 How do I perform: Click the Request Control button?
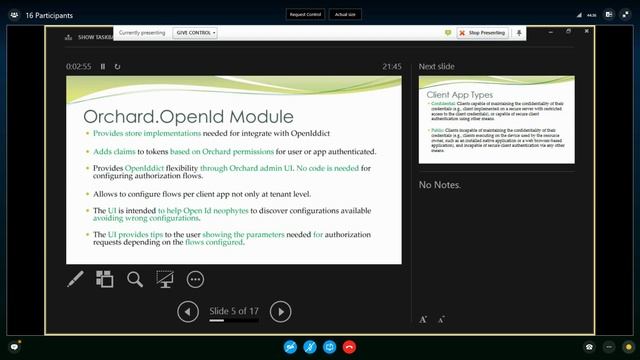coord(305,14)
